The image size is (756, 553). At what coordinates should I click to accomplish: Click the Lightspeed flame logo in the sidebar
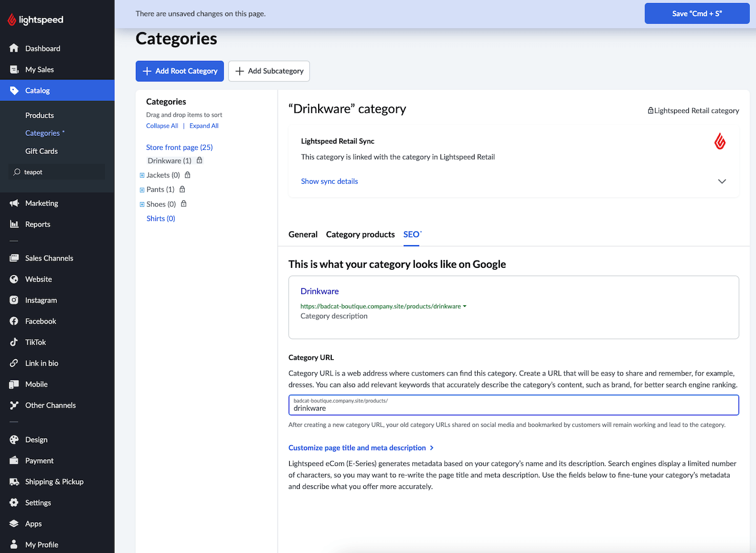point(12,20)
